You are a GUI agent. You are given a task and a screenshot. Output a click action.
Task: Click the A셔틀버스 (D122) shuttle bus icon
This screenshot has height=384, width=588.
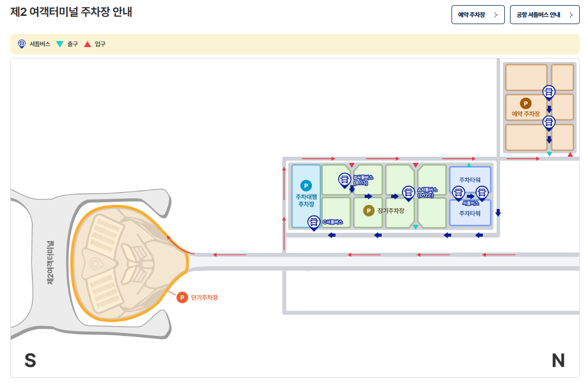[x=408, y=193]
